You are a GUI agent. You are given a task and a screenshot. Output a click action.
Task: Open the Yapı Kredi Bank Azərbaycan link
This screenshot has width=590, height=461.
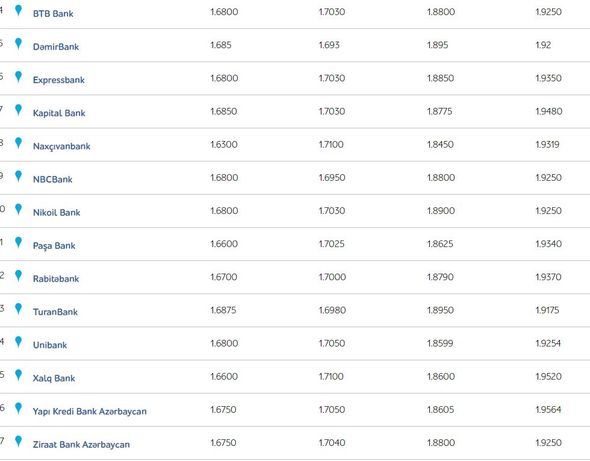90,411
